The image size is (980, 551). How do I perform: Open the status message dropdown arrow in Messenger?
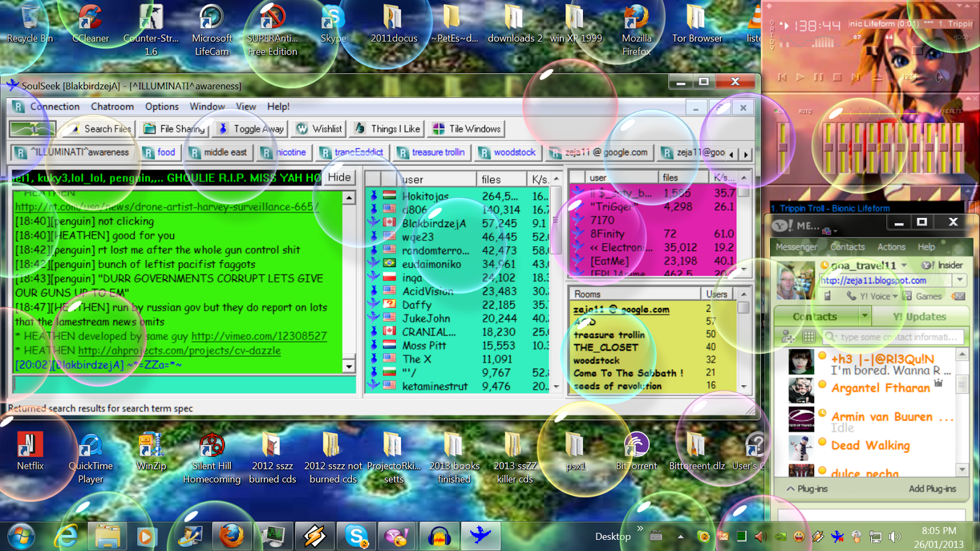(x=959, y=280)
